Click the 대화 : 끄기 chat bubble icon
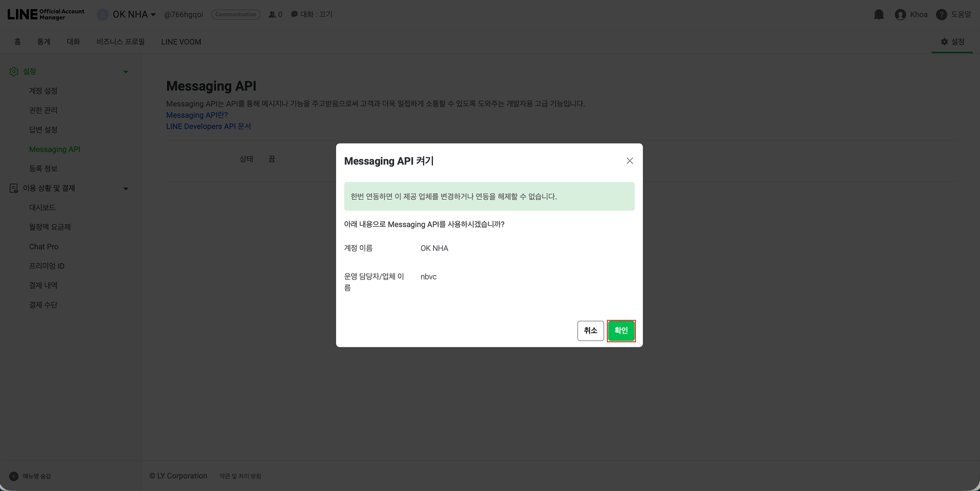This screenshot has height=491, width=980. click(x=294, y=14)
